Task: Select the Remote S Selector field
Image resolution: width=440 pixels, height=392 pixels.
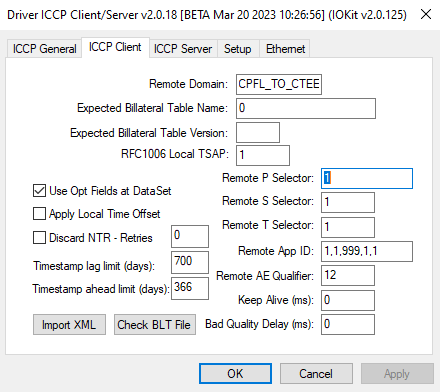Action: 348,202
